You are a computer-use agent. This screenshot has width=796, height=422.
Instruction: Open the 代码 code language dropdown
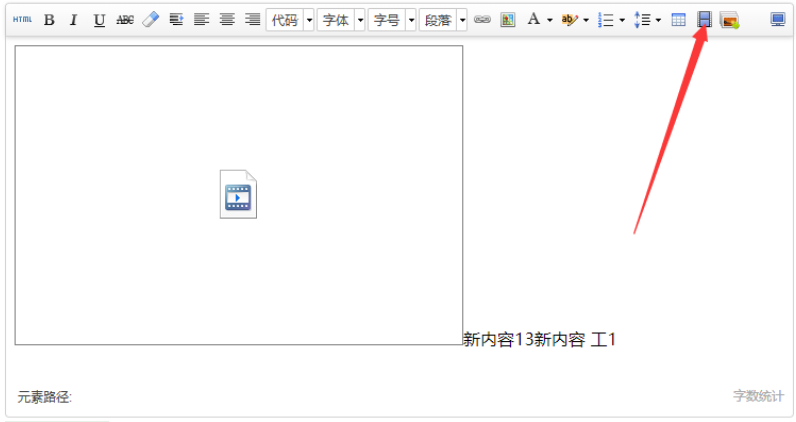[x=284, y=20]
